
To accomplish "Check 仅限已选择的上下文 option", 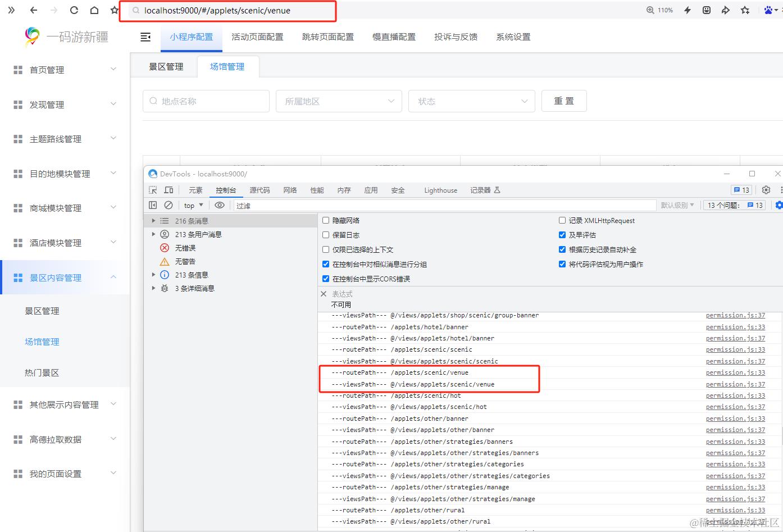I will coord(326,249).
